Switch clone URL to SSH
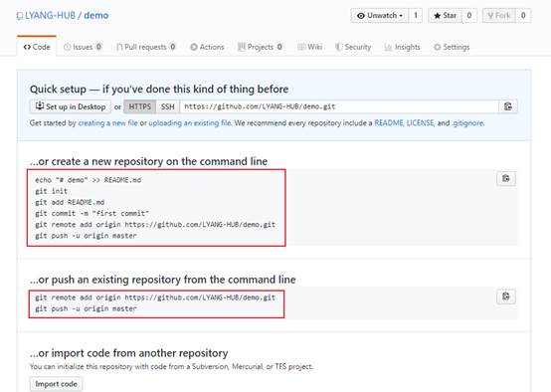This screenshot has width=551, height=392. click(x=168, y=106)
